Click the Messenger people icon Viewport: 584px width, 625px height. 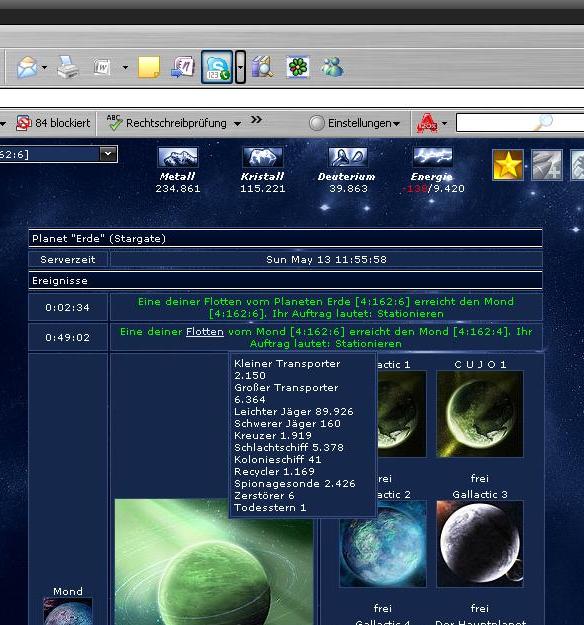point(332,67)
